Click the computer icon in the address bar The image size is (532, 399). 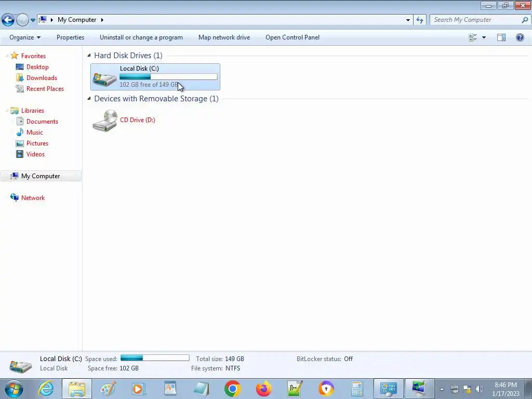click(43, 20)
